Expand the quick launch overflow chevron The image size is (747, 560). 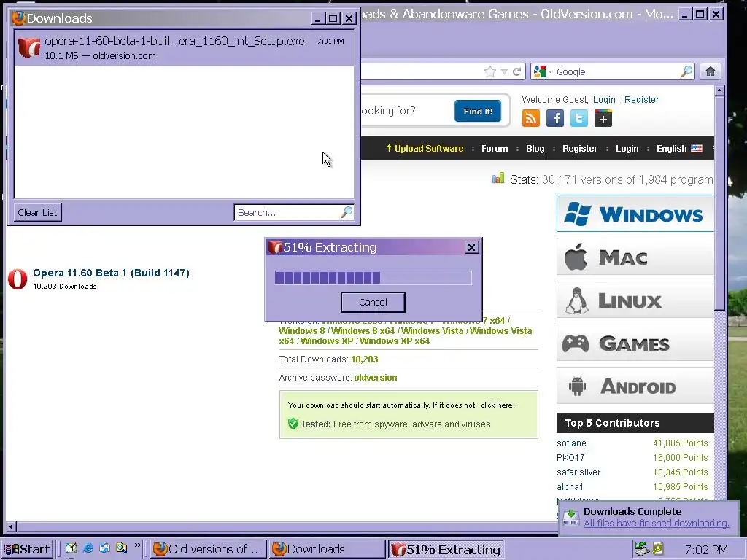[138, 545]
